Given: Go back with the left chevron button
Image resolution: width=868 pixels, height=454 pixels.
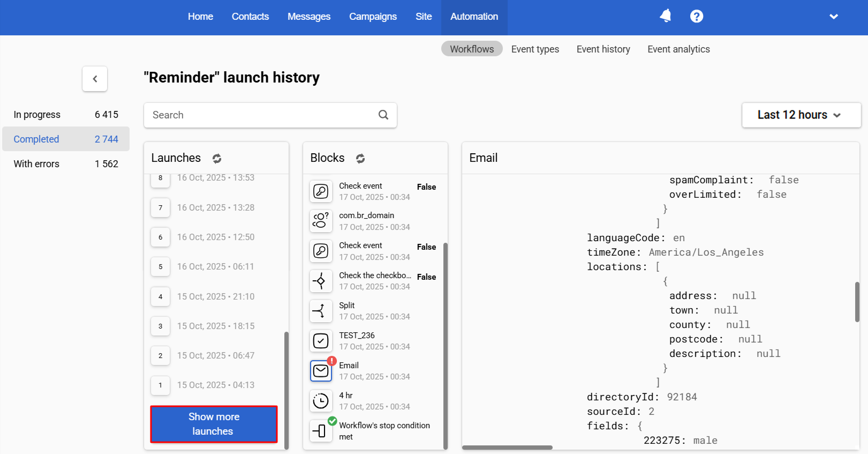Looking at the screenshot, I should [95, 79].
